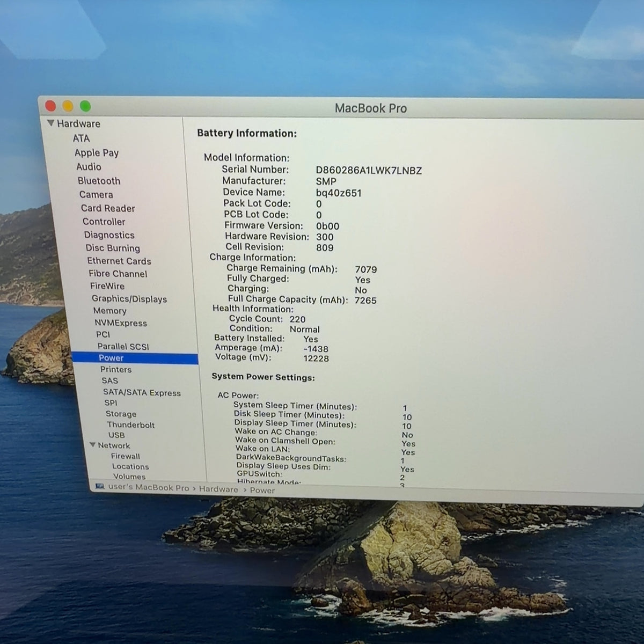This screenshot has width=644, height=644.
Task: Open the Audio hardware entry
Action: (89, 167)
